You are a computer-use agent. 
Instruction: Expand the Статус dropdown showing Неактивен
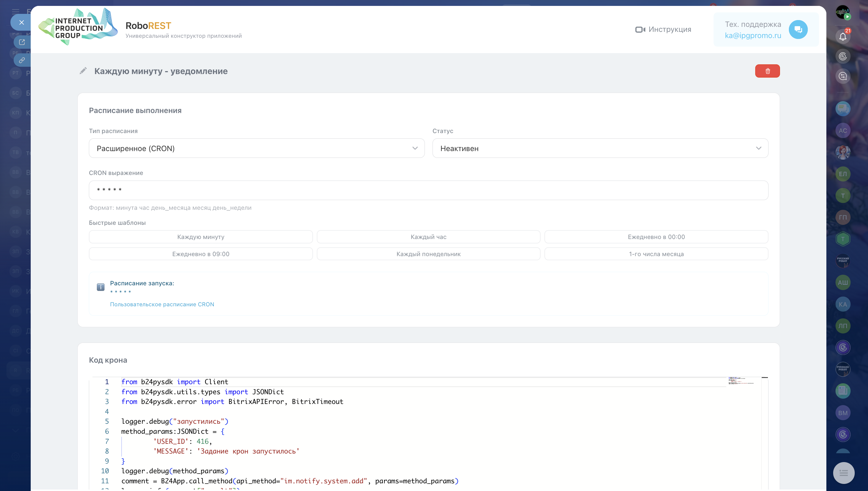[x=600, y=148]
